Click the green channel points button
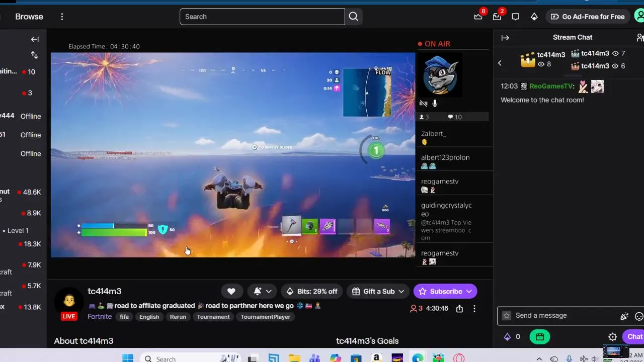The image size is (644, 362). [x=539, y=337]
